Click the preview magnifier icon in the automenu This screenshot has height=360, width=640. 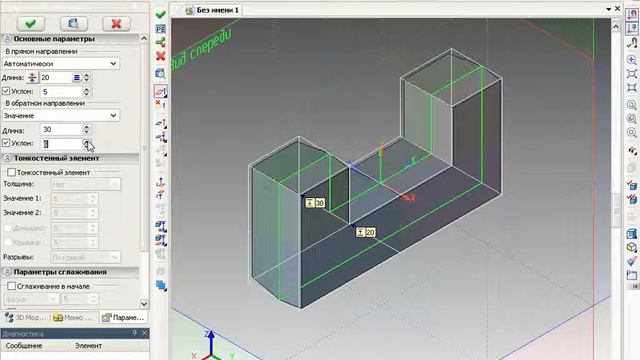coord(160,73)
